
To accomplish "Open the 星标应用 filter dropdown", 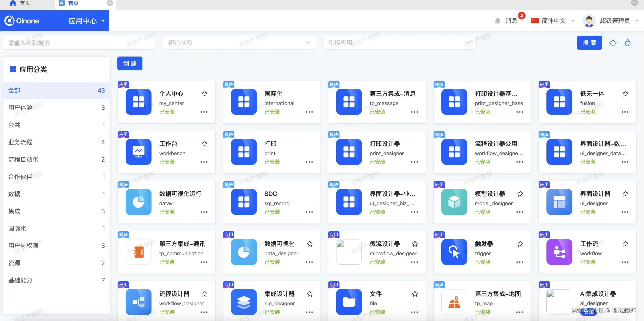I will click(x=399, y=43).
